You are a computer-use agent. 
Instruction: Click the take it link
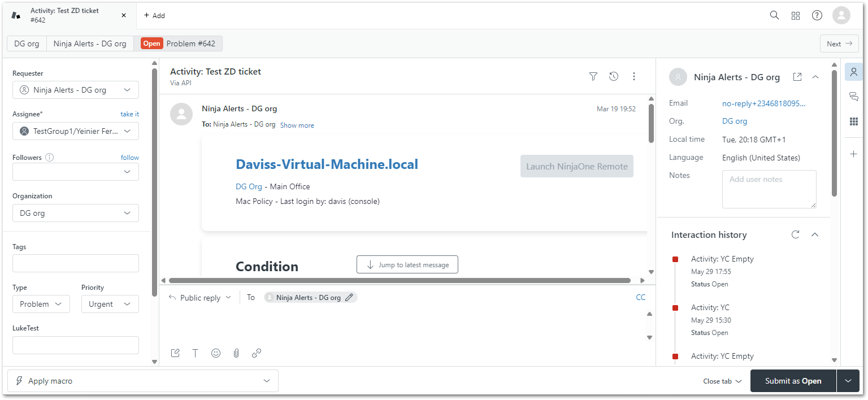129,114
